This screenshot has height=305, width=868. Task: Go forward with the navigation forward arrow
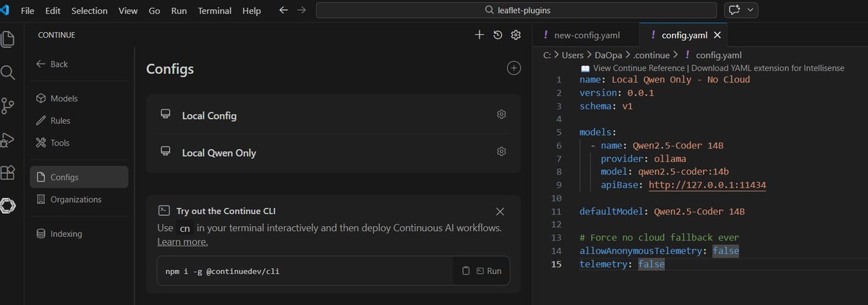pos(301,11)
